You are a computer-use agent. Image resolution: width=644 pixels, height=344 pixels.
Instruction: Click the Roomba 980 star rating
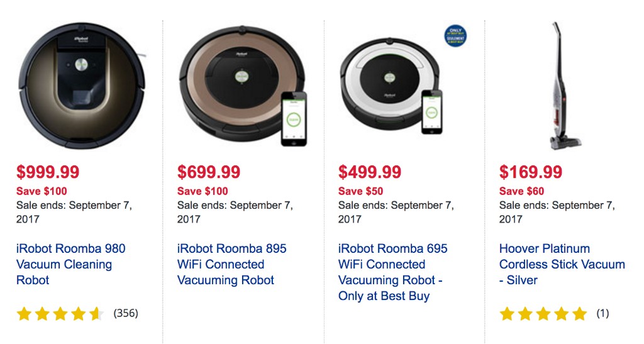pos(60,313)
